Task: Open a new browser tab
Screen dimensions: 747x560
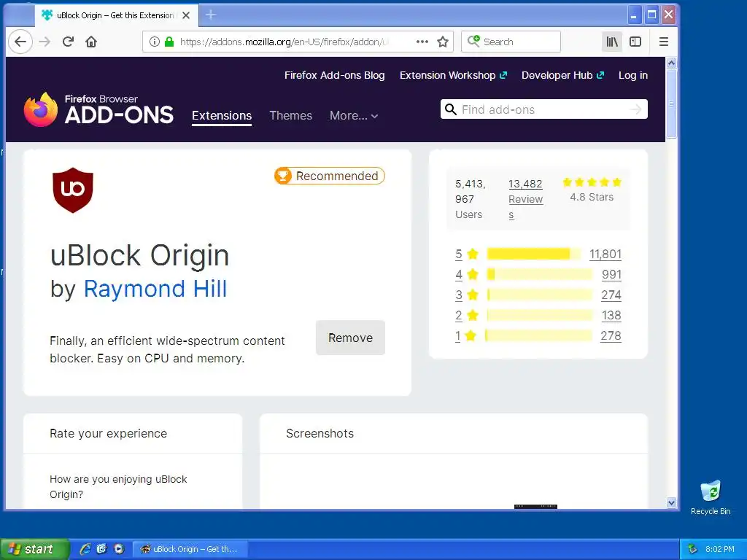Action: tap(211, 15)
